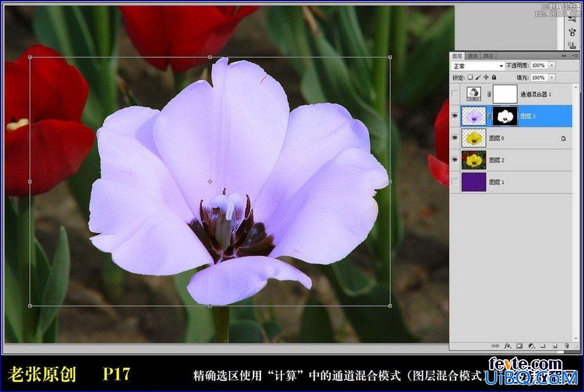Click the transform center reference point crosshair
Image resolution: width=584 pixels, height=392 pixels.
coord(210,182)
